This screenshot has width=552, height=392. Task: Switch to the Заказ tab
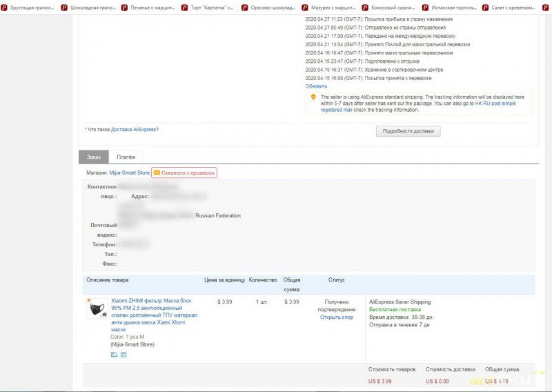(93, 157)
